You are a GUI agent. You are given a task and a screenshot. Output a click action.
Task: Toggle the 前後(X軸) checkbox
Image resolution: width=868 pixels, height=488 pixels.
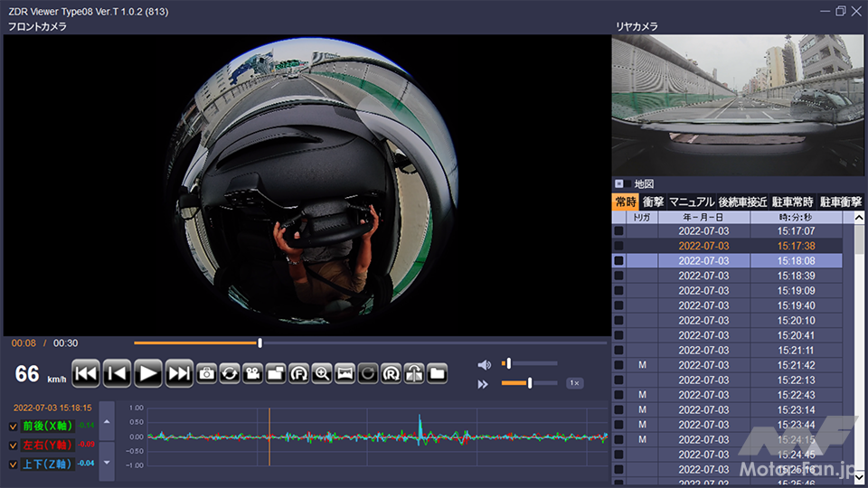[13, 426]
